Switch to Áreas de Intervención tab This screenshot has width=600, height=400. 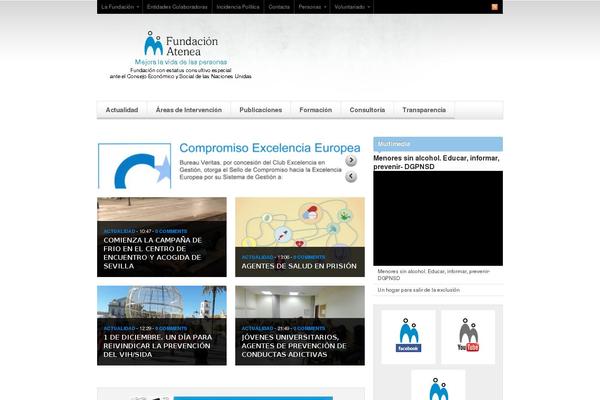point(189,110)
